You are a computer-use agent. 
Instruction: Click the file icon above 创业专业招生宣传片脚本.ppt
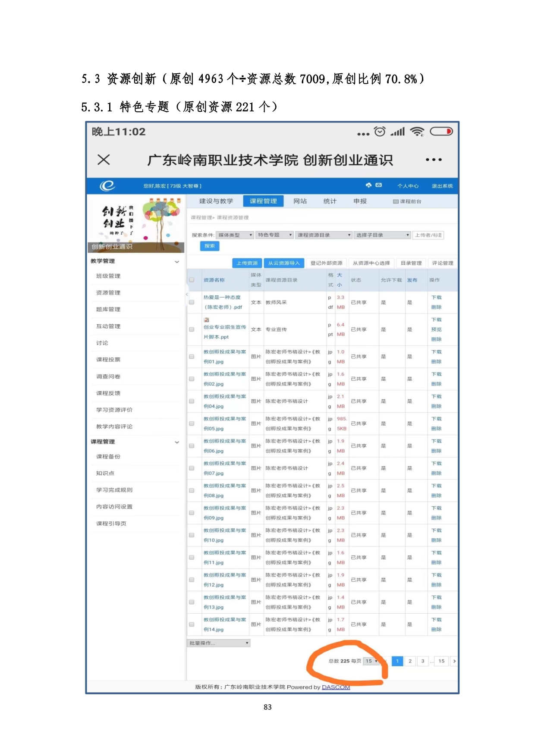point(206,320)
